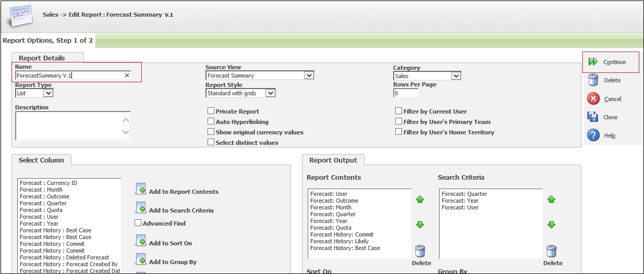The width and height of the screenshot is (644, 274).
Task: Clear the Name field with the X icon
Action: pos(127,76)
